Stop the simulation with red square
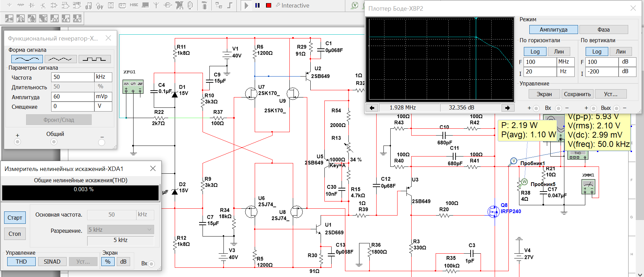The image size is (644, 277). (x=269, y=5)
